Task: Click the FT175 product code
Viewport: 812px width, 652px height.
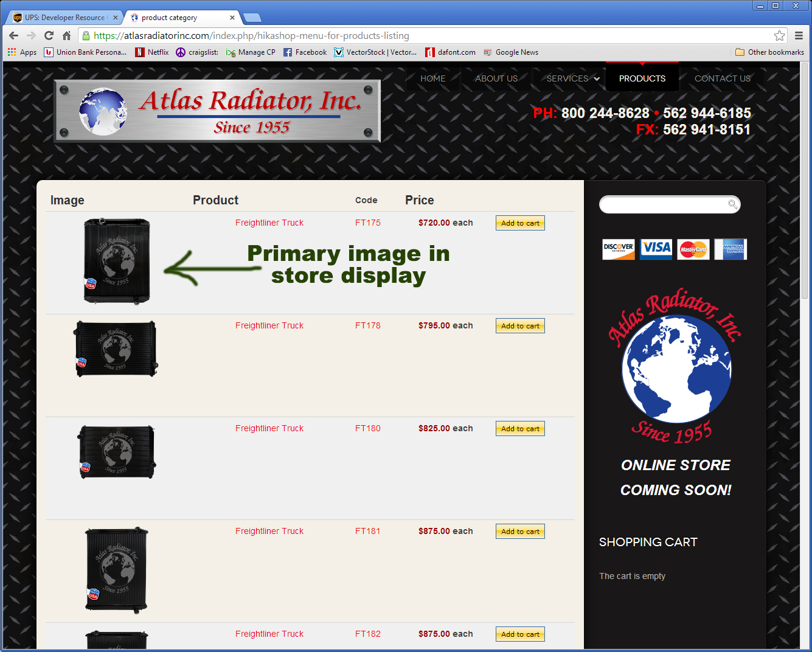Action: click(x=368, y=223)
